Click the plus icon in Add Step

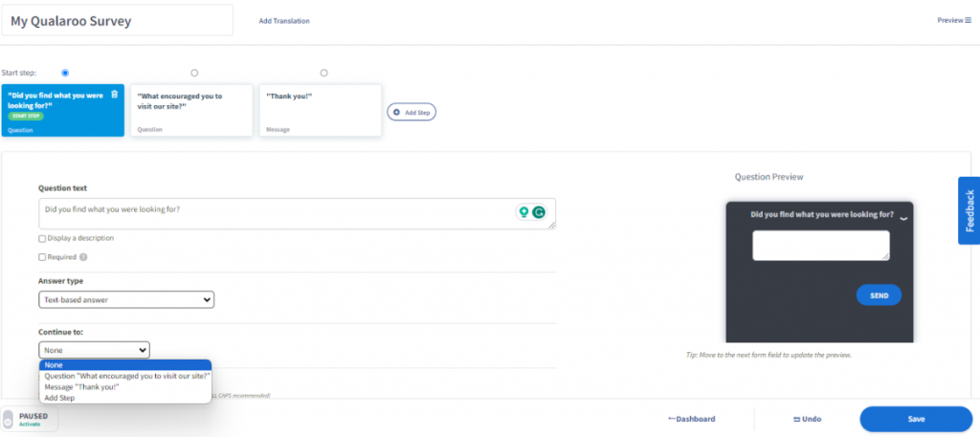click(396, 112)
